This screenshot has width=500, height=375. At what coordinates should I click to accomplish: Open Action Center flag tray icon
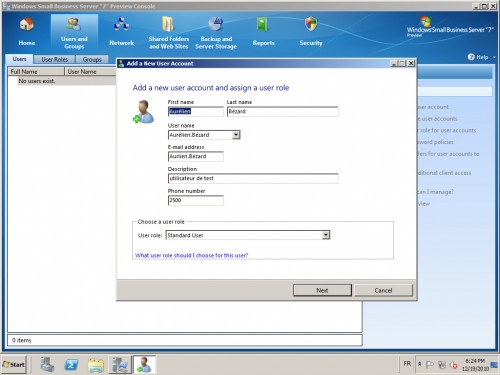pos(430,365)
